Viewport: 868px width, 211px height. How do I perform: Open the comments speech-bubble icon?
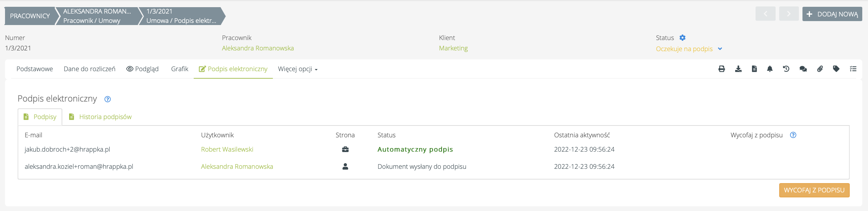803,69
